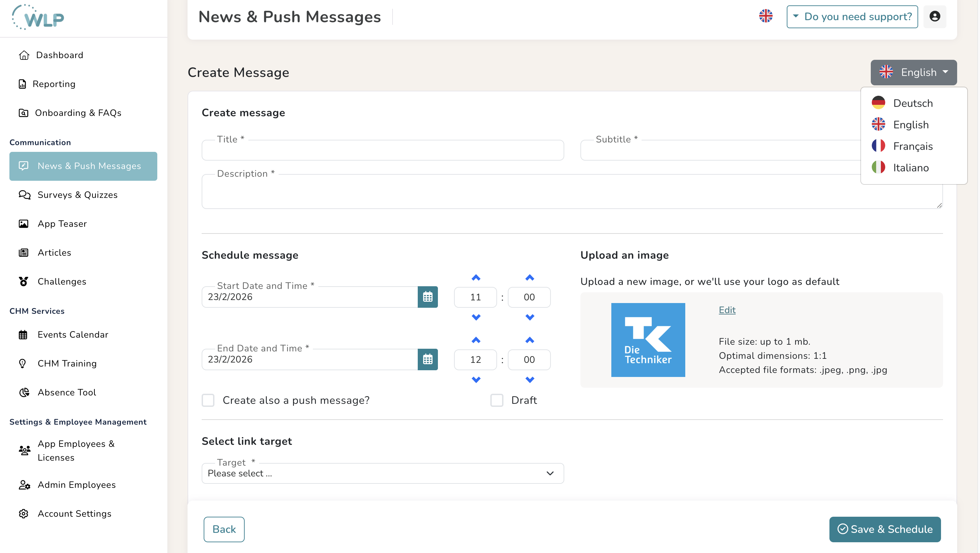Open the End Date calendar picker
The width and height of the screenshot is (980, 553).
(x=427, y=359)
